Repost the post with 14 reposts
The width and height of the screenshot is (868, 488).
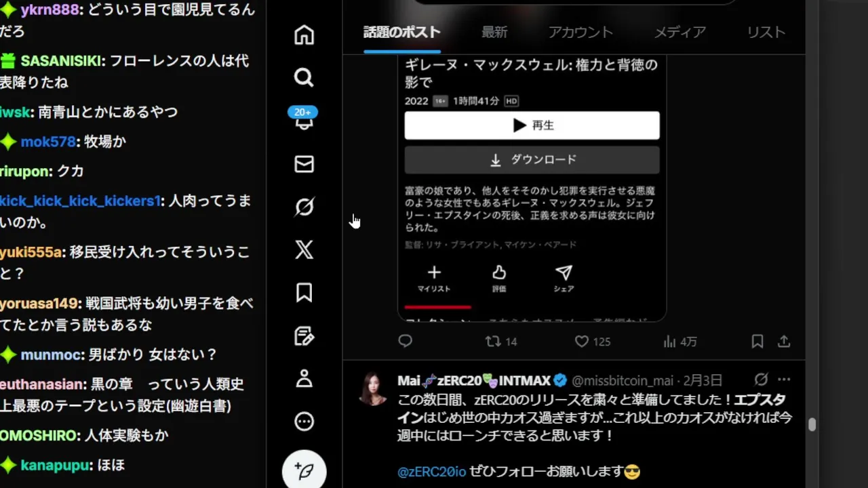[501, 342]
